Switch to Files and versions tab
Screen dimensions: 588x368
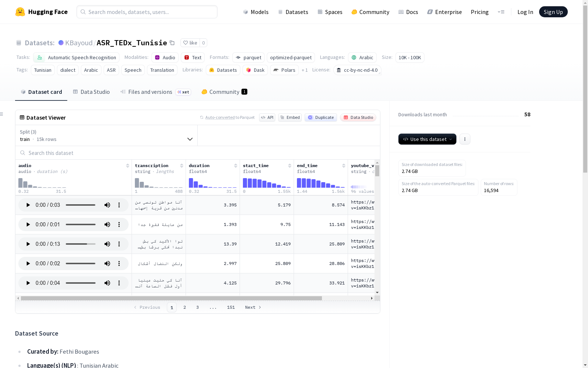[155, 92]
